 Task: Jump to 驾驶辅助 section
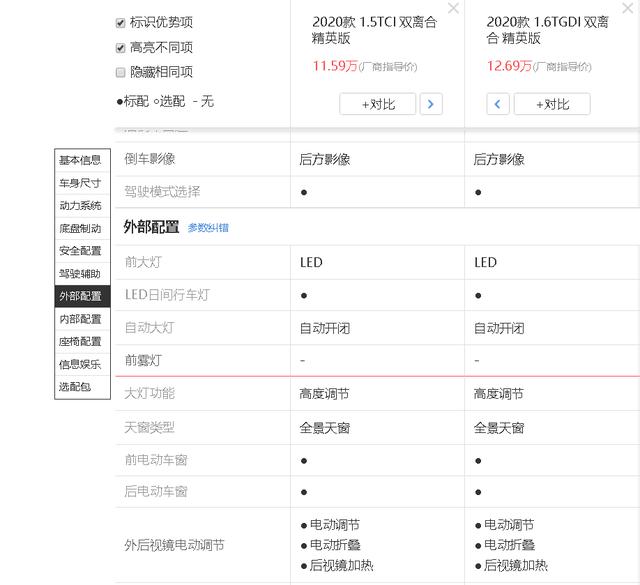pos(82,274)
